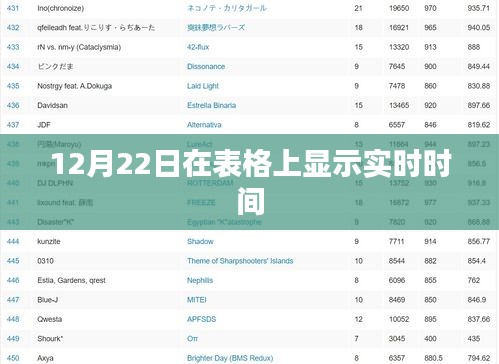
Task: Click rank number 436
Action: coord(13,105)
